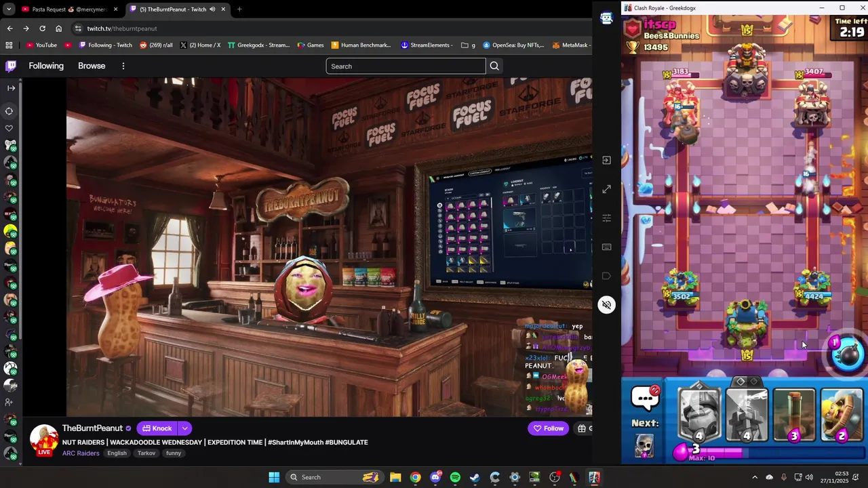
Task: Select the card costing 2 elixir
Action: click(x=842, y=416)
